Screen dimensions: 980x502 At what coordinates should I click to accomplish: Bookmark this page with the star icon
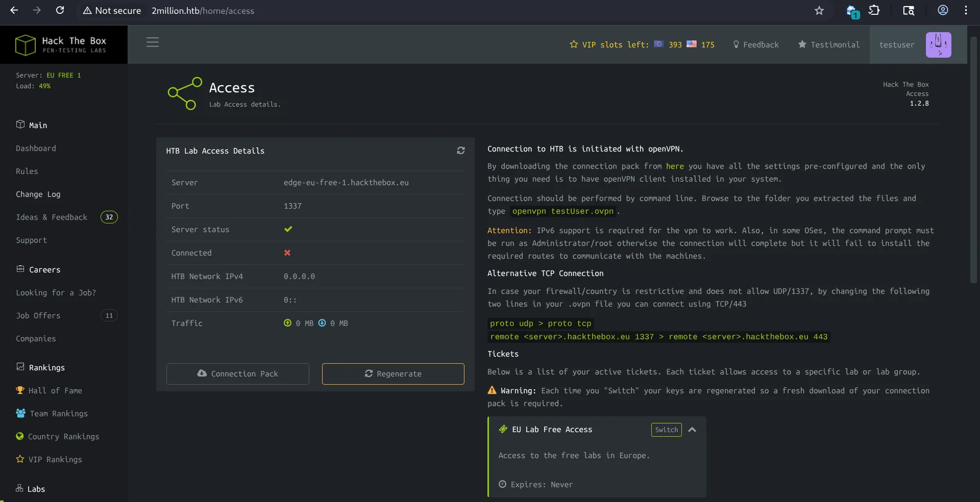click(x=819, y=11)
